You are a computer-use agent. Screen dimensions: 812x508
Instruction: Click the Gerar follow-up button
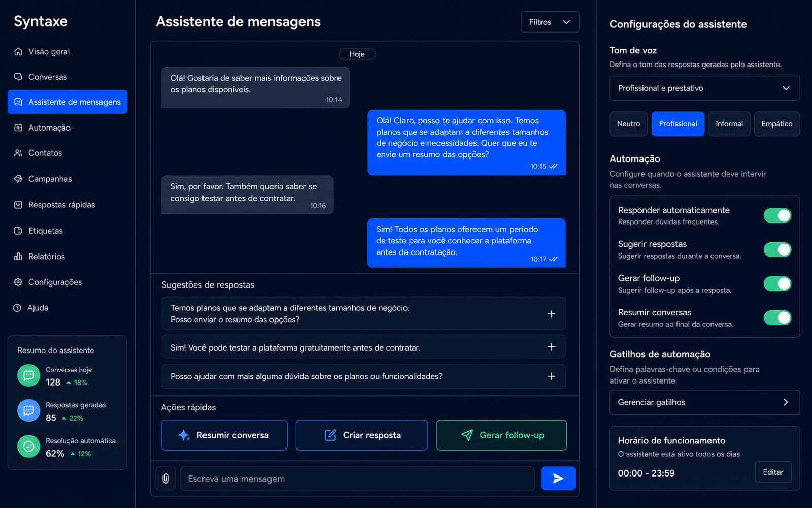[501, 435]
